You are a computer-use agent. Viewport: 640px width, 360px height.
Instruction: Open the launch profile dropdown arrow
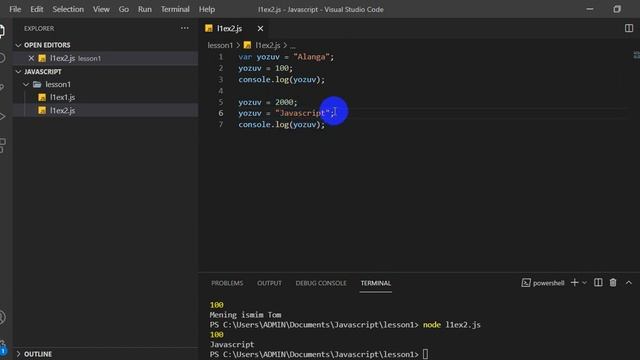tap(584, 282)
